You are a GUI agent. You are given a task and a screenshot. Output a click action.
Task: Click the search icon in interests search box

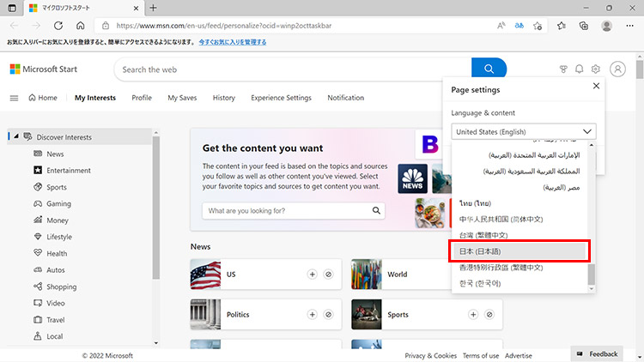(x=376, y=210)
